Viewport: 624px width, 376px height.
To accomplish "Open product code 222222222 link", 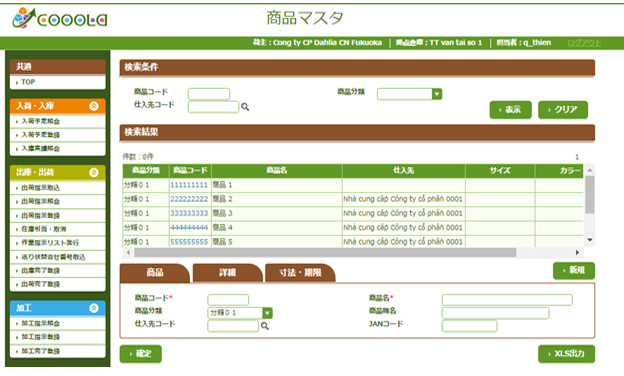I will click(189, 199).
